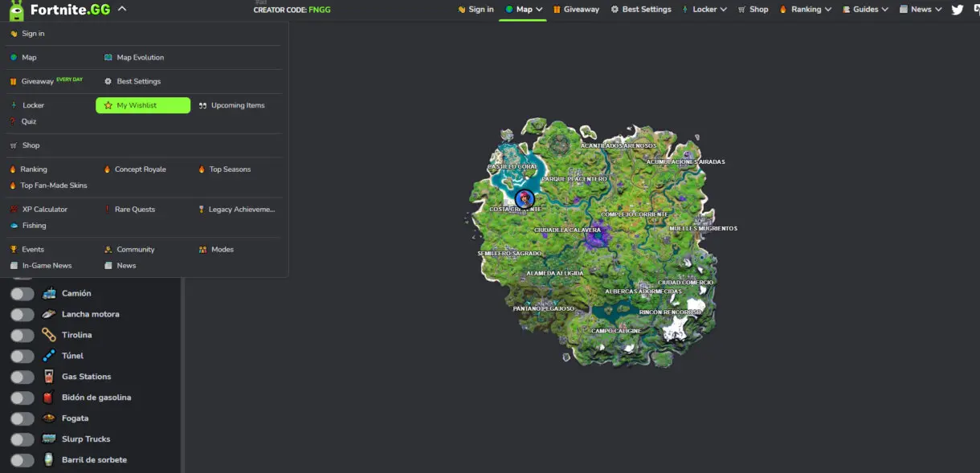Click the Tirolina zipline icon
980x473 pixels.
pos(49,336)
